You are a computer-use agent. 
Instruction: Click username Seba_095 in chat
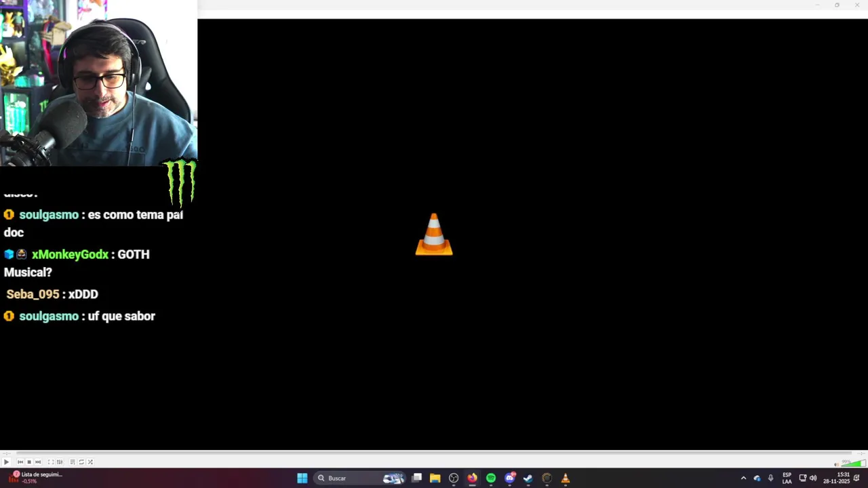tap(33, 294)
